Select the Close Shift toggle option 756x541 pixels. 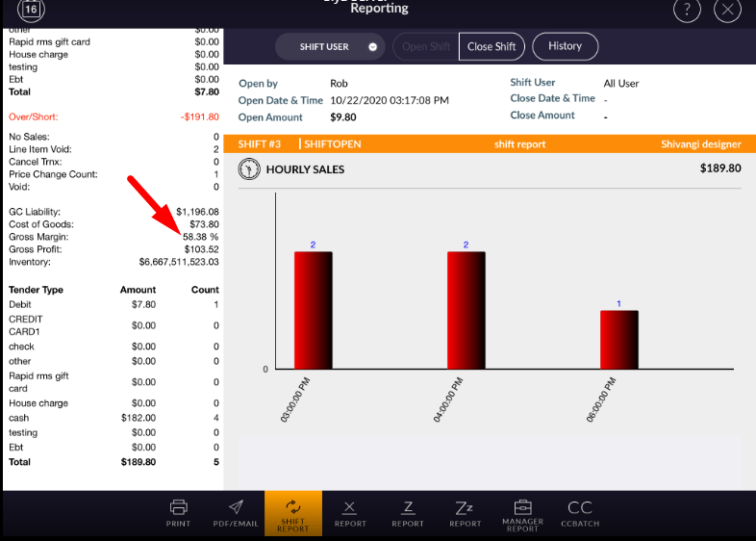tap(491, 46)
